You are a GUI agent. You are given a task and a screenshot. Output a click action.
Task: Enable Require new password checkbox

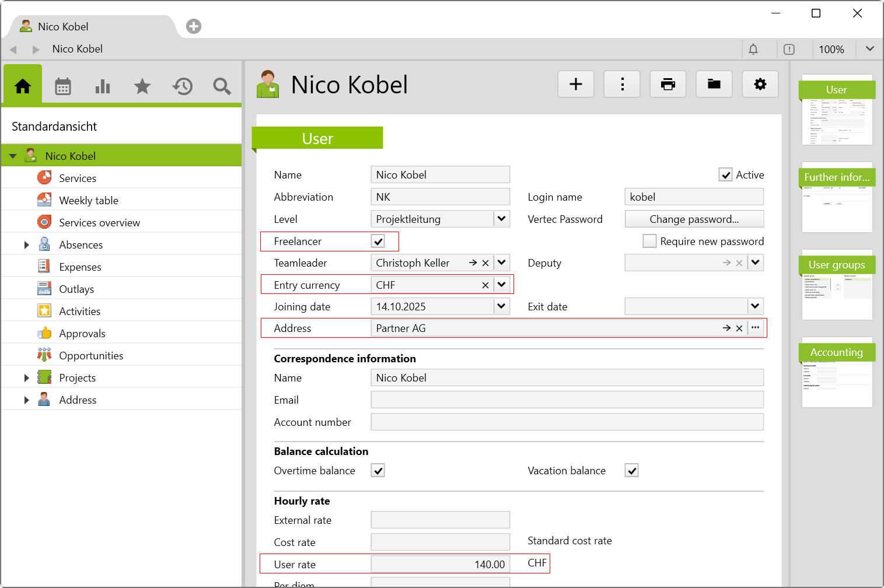click(x=649, y=242)
